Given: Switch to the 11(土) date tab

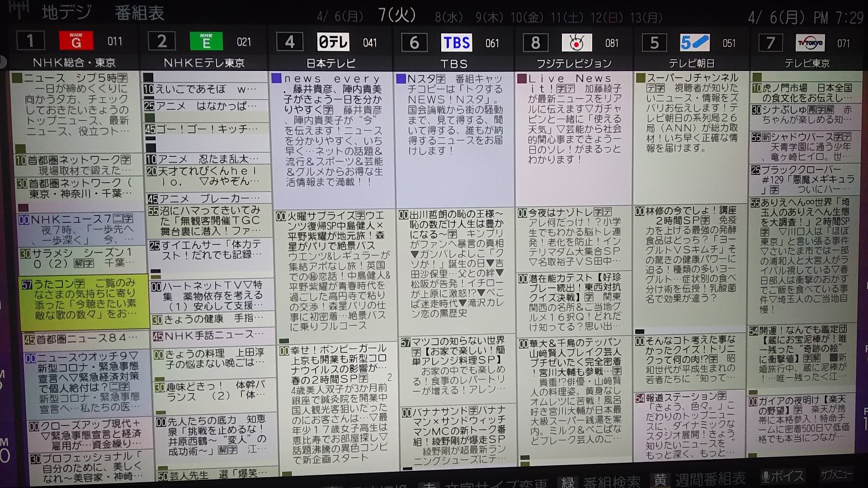Looking at the screenshot, I should pyautogui.click(x=567, y=18).
